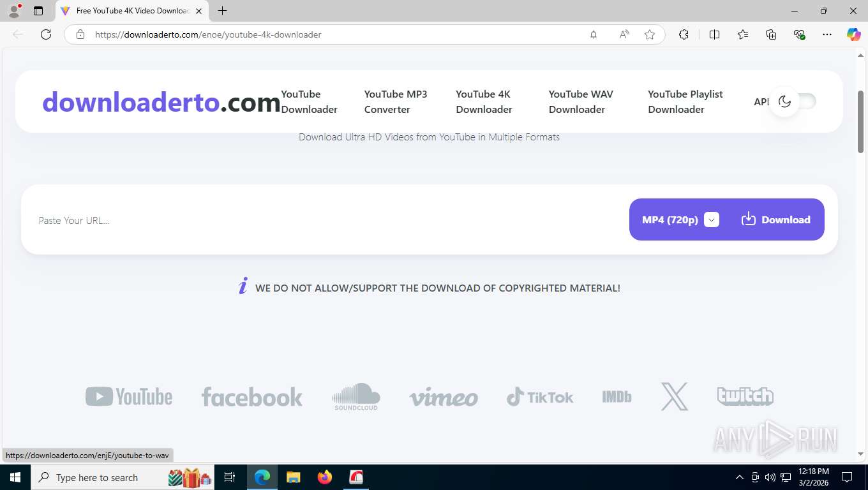Open Read aloud in address bar

[x=624, y=34]
